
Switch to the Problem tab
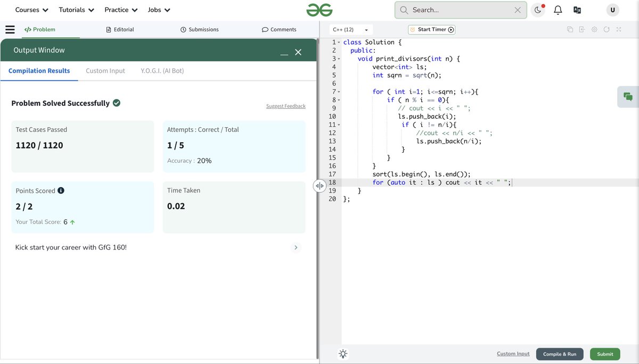(x=40, y=30)
